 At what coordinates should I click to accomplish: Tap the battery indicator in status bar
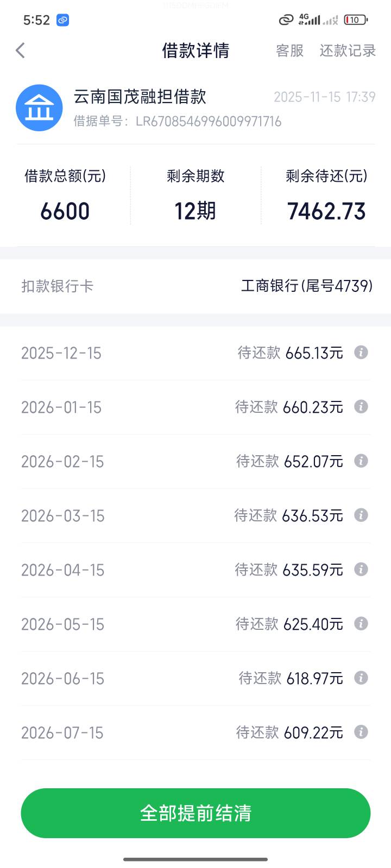pyautogui.click(x=356, y=20)
